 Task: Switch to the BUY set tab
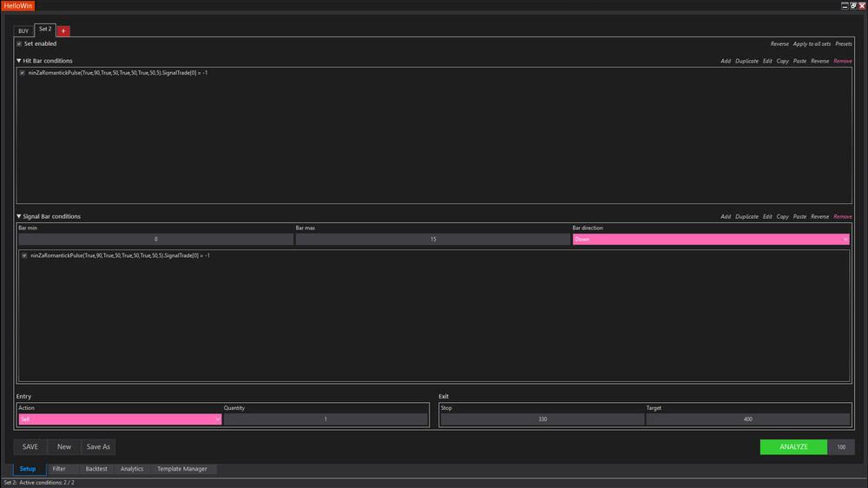(23, 31)
